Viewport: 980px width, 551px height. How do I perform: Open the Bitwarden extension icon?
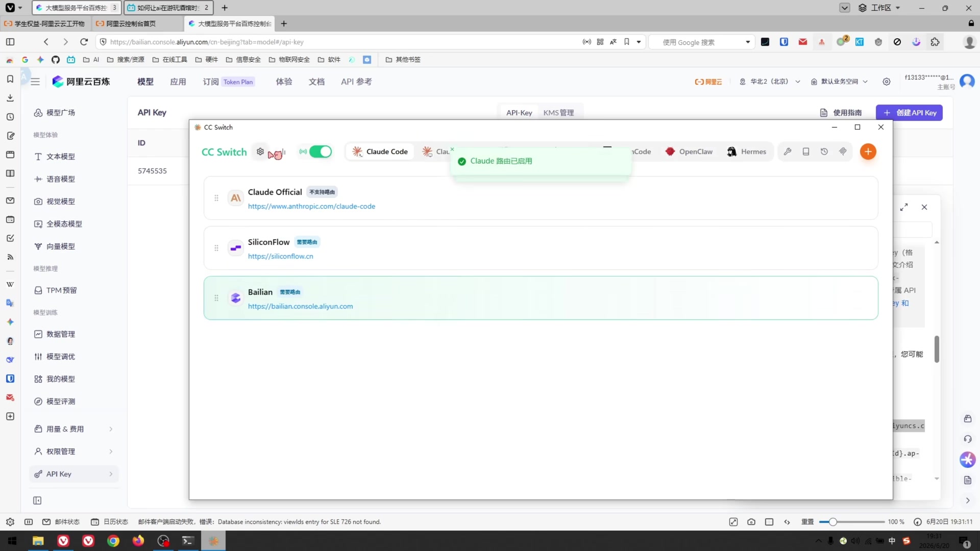pyautogui.click(x=784, y=42)
